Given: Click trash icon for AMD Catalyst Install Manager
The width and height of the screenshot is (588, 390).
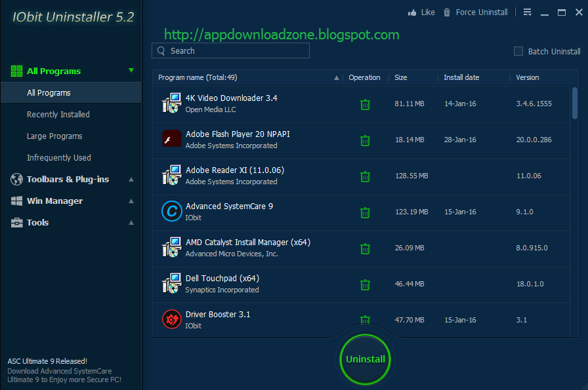Looking at the screenshot, I should (365, 249).
